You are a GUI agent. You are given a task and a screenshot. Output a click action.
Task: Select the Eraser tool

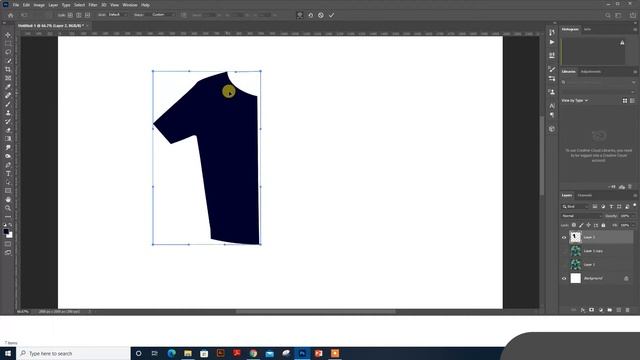[x=8, y=130]
